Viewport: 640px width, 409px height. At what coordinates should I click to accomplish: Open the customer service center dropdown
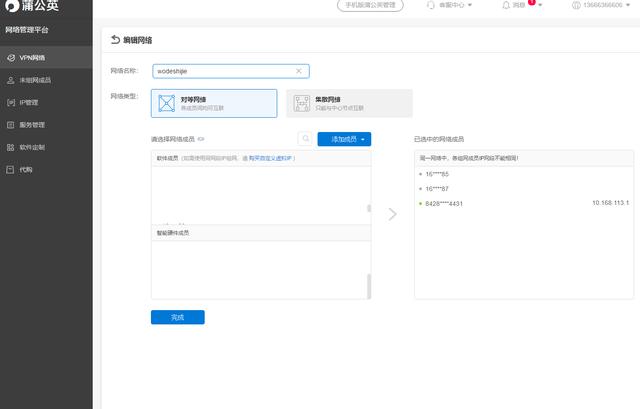click(x=449, y=5)
